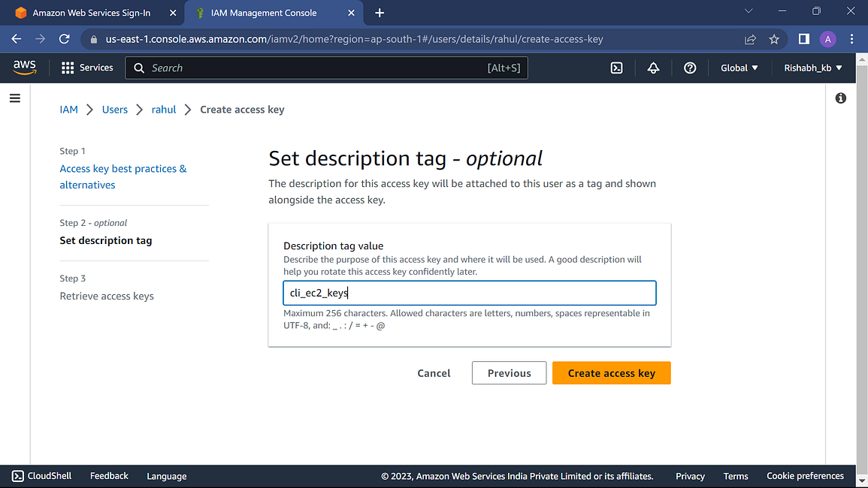This screenshot has width=868, height=488.
Task: Open the rahul breadcrumb link
Action: point(164,110)
